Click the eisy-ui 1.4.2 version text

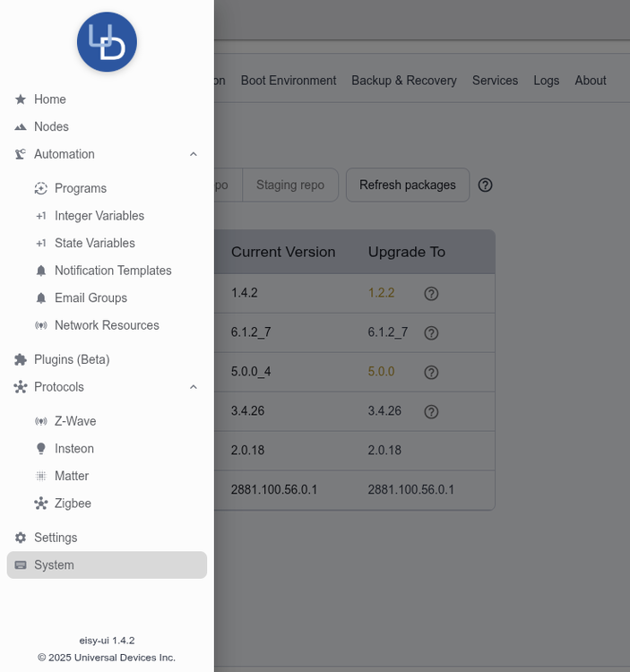tap(107, 641)
